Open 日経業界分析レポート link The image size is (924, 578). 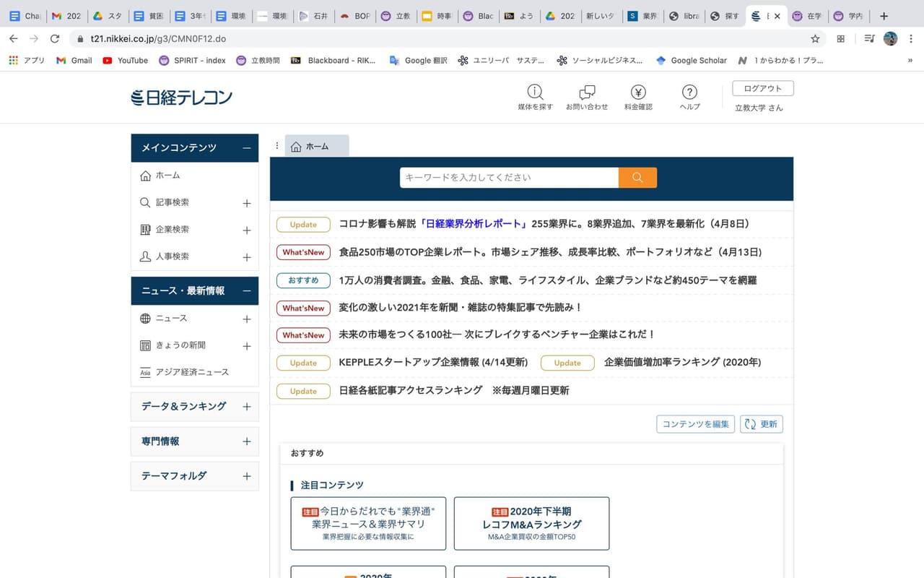[474, 224]
